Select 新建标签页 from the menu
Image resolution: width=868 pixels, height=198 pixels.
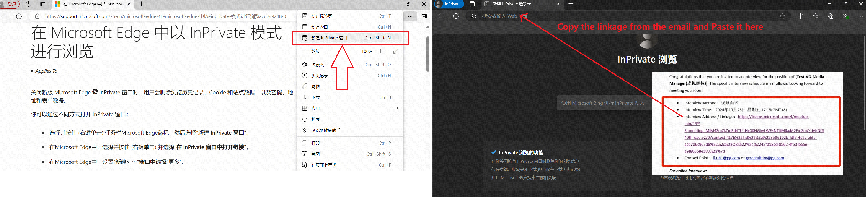point(350,16)
